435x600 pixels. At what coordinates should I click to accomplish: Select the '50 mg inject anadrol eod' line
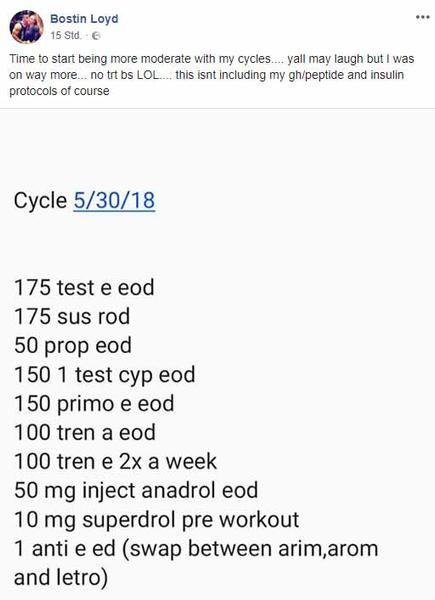click(136, 491)
